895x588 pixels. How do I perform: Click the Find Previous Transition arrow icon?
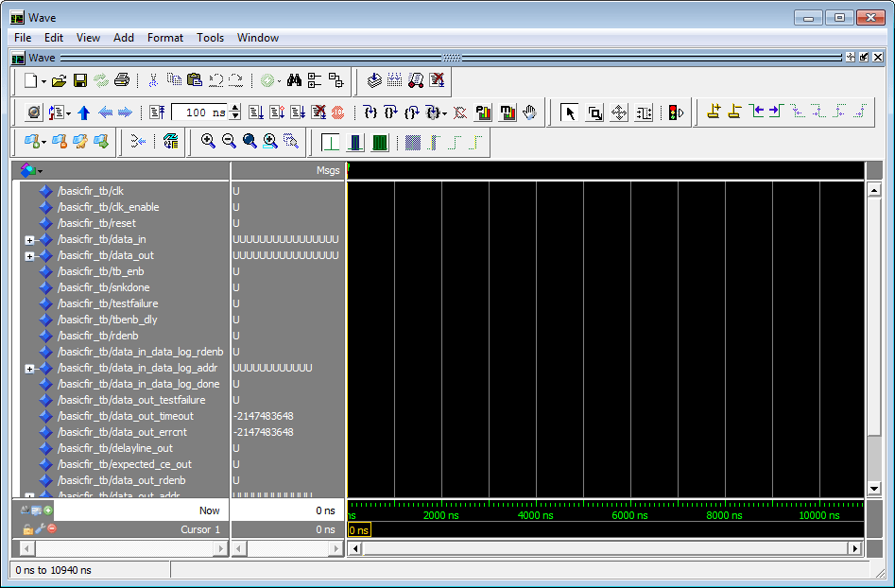click(756, 112)
